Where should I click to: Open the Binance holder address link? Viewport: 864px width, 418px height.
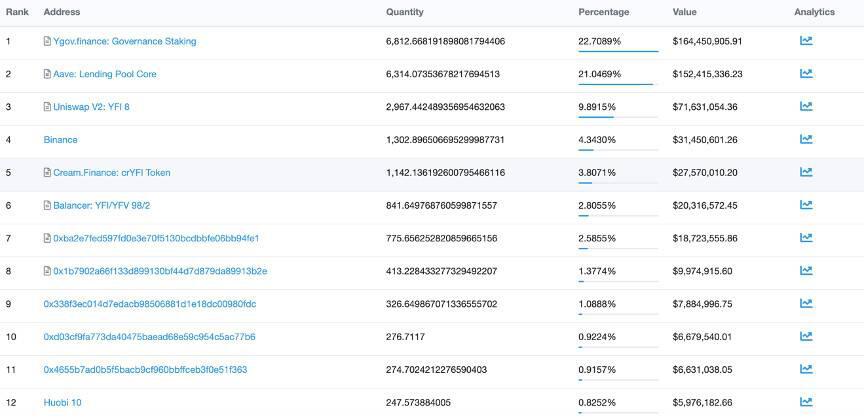[61, 140]
